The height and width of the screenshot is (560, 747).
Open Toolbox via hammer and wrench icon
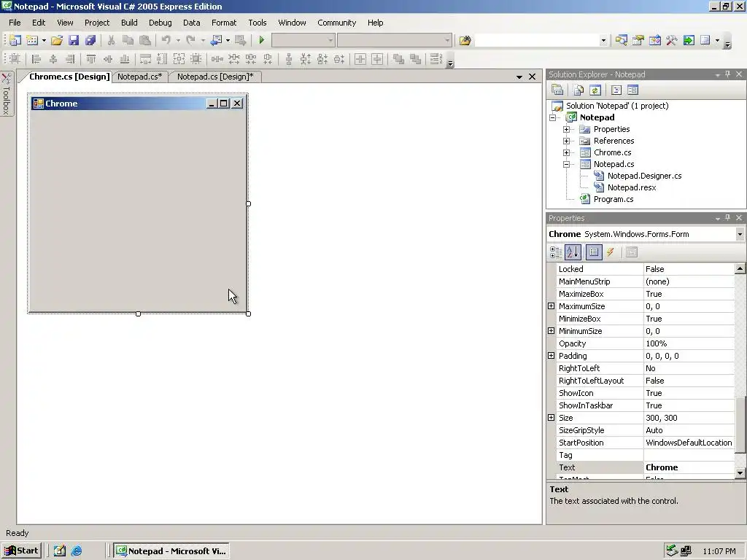672,41
